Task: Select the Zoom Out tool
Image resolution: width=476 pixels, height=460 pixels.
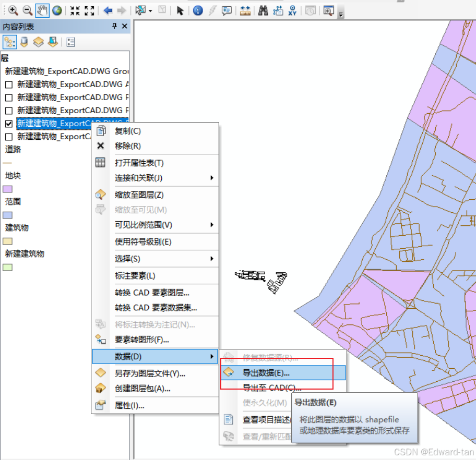Action: point(28,11)
